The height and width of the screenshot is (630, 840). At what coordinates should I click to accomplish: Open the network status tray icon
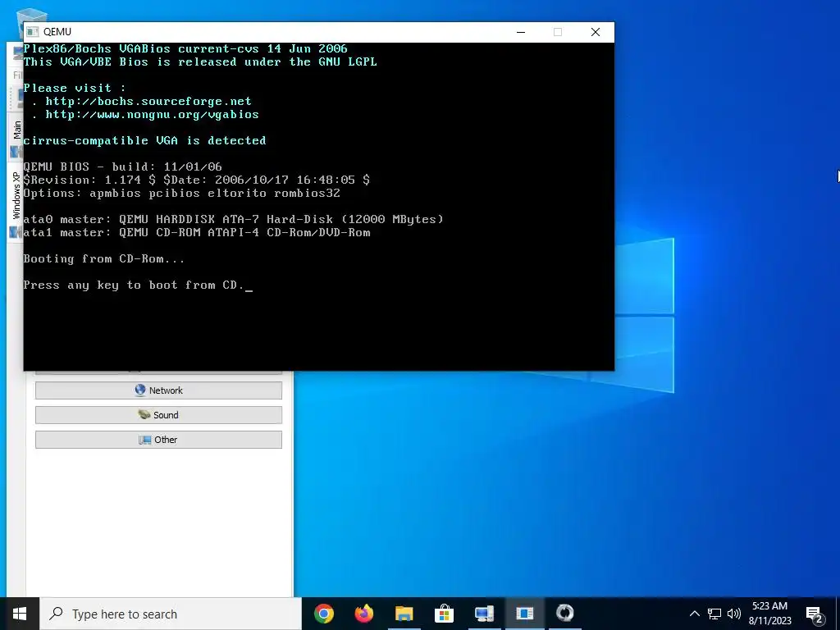pyautogui.click(x=714, y=614)
